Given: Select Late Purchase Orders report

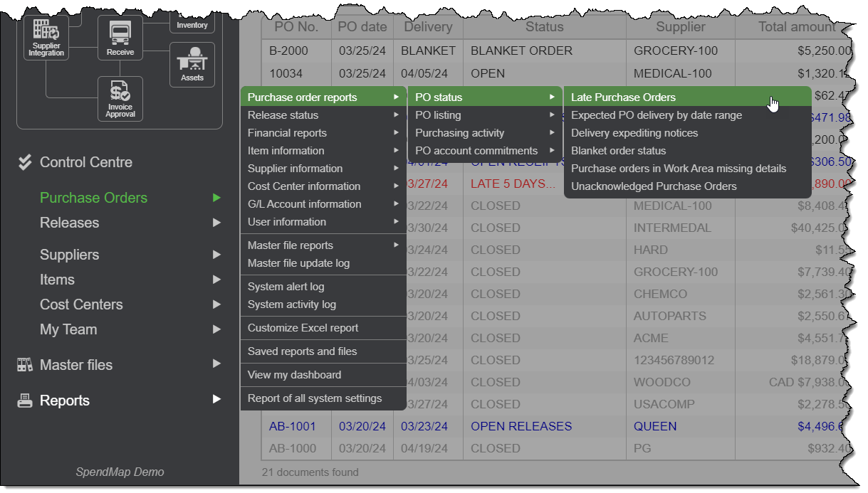Looking at the screenshot, I should point(625,96).
